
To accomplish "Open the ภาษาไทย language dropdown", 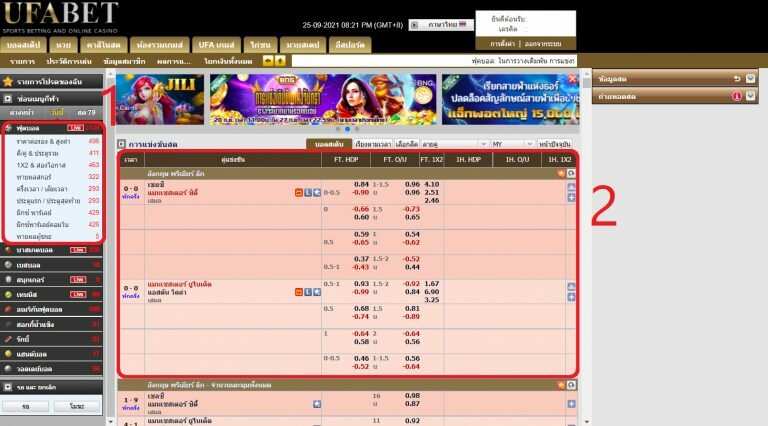I will point(441,24).
